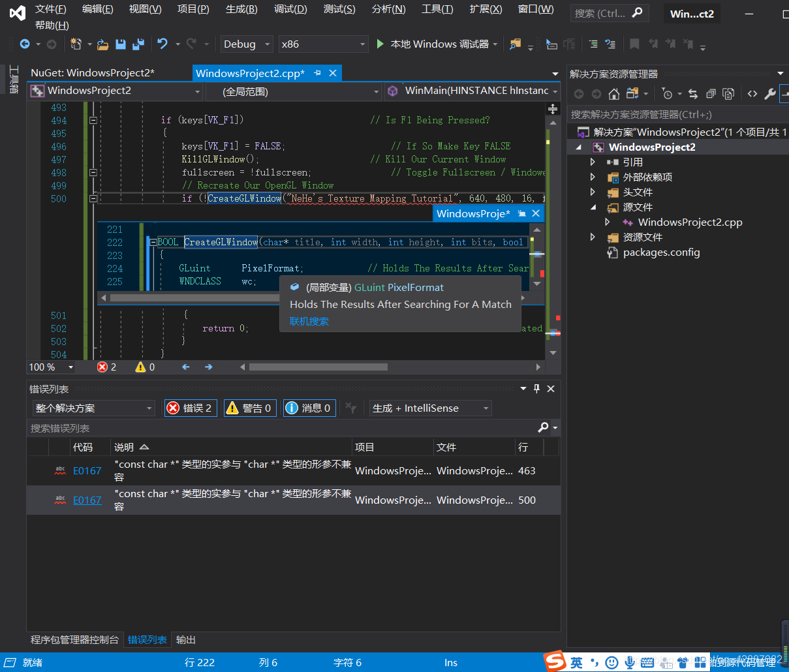The width and height of the screenshot is (789, 672).
Task: Save the current file with the disk icon
Action: click(121, 44)
